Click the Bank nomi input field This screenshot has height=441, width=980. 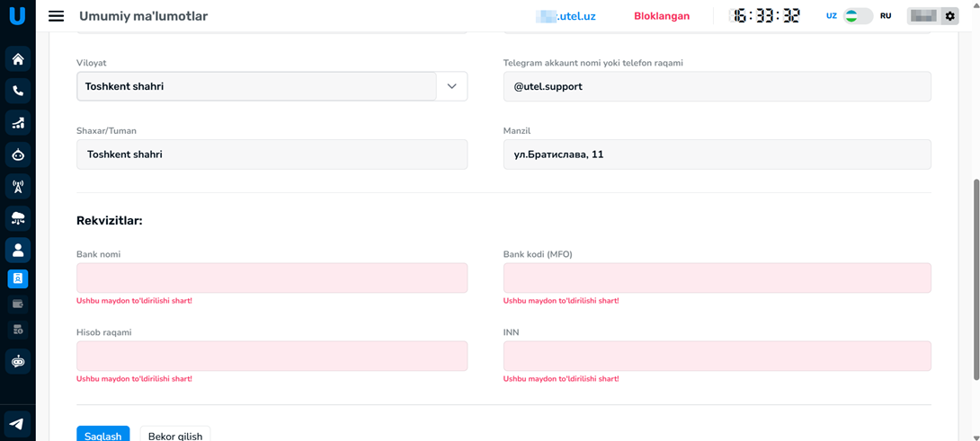(x=272, y=278)
